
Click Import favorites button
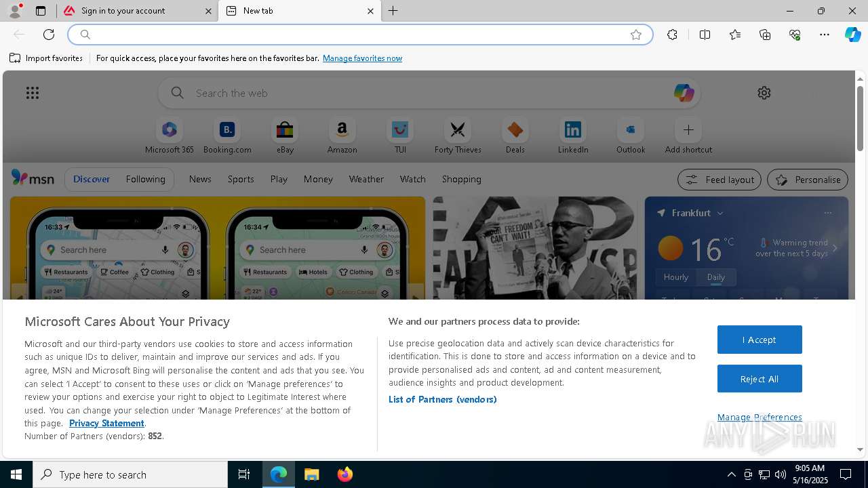click(x=46, y=58)
